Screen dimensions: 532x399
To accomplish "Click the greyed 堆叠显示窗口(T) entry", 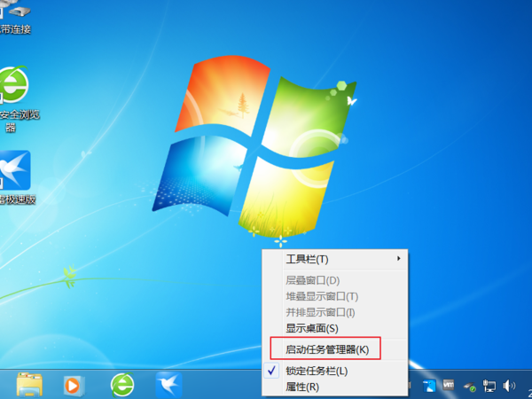I will [x=335, y=296].
